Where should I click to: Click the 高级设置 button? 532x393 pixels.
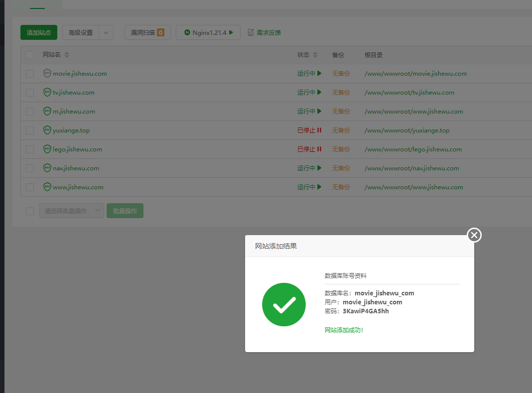tap(81, 32)
